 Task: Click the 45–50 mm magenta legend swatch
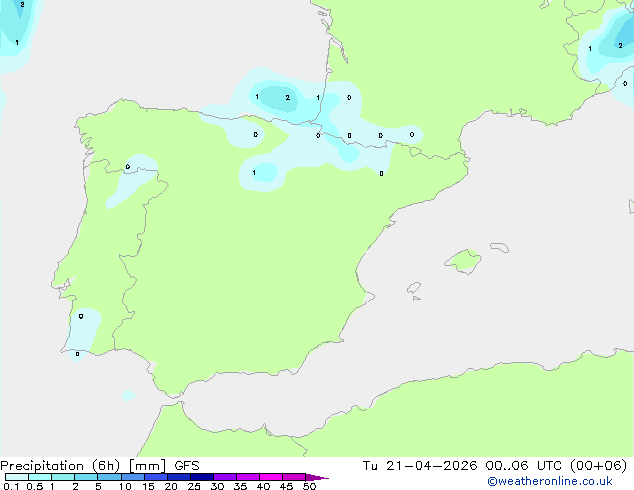(x=294, y=477)
